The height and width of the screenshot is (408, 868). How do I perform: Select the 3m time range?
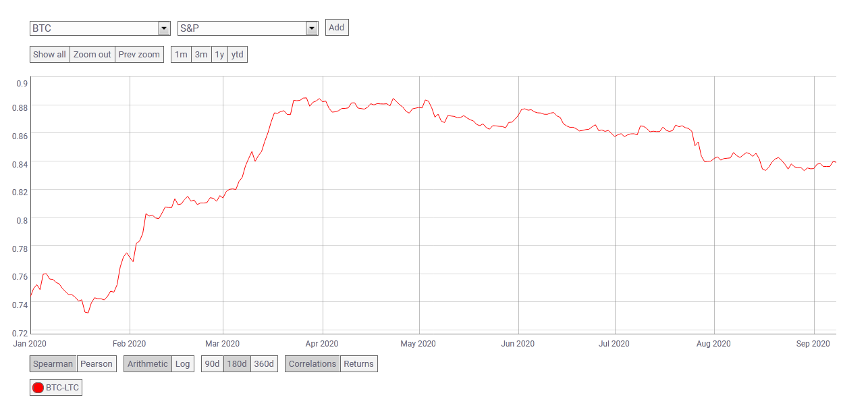[200, 54]
